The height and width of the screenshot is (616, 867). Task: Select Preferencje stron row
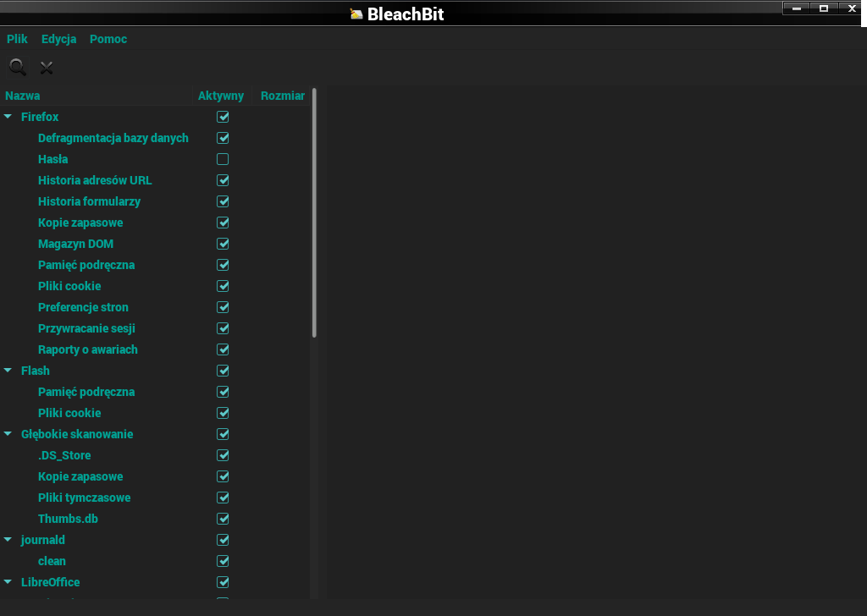155,307
